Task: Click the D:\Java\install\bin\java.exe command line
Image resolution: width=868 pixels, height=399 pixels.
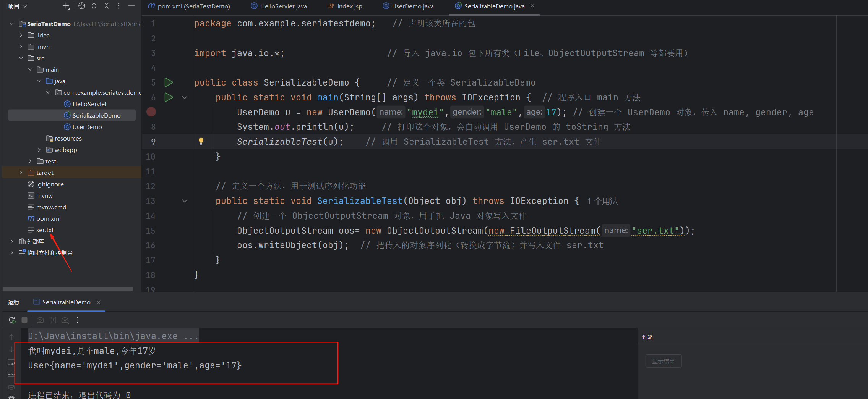Action: (x=113, y=336)
